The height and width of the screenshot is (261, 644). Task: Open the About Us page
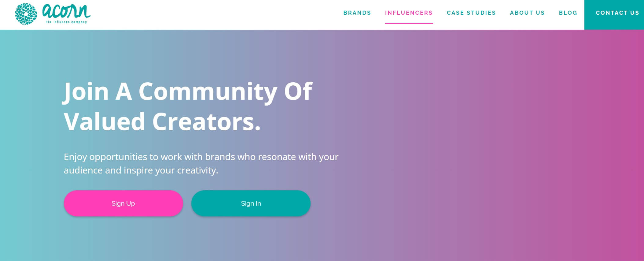pos(527,13)
